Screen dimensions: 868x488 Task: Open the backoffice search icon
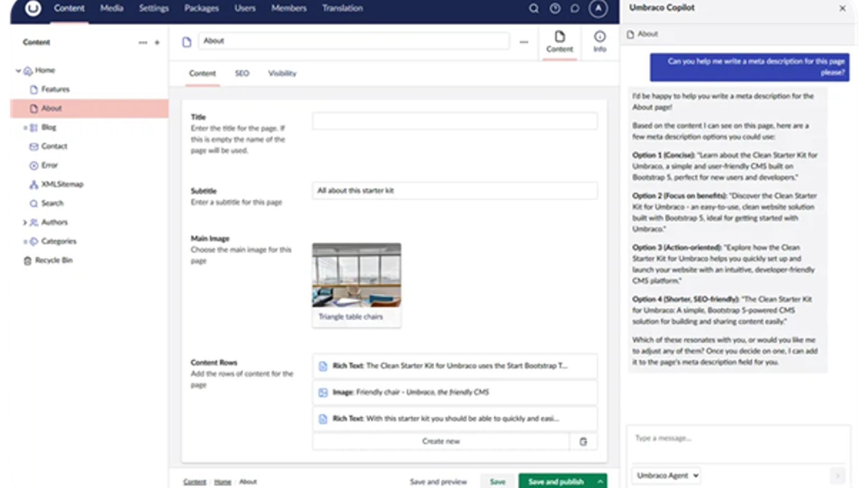pos(534,8)
